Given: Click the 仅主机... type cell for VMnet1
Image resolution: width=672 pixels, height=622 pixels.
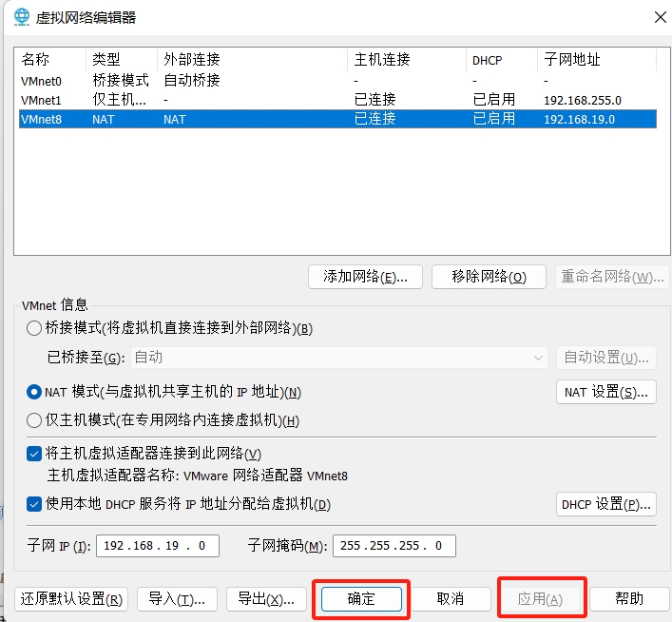Looking at the screenshot, I should (x=120, y=100).
